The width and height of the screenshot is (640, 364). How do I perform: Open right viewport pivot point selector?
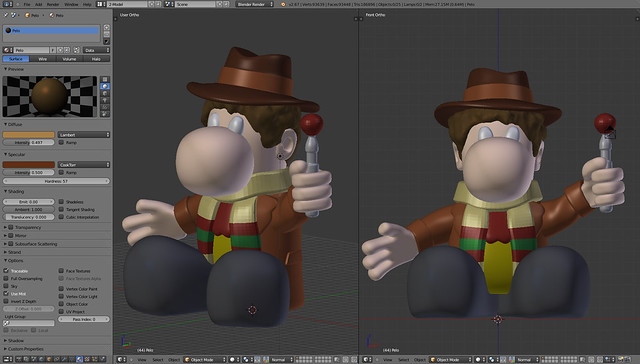pyautogui.click(x=493, y=360)
